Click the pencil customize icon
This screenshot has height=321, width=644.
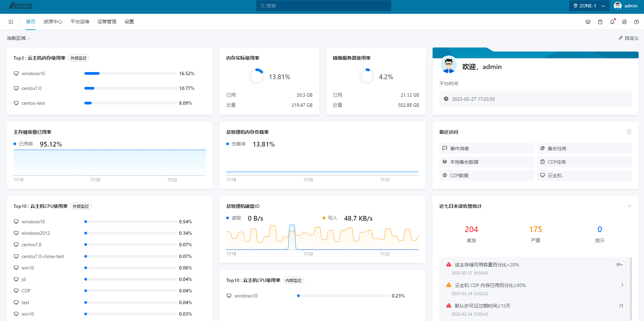point(621,38)
